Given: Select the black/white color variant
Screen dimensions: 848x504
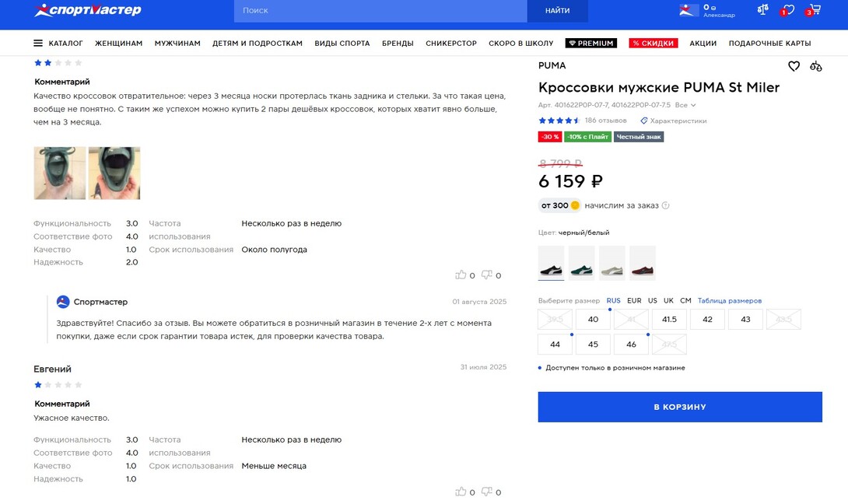Looking at the screenshot, I should (551, 263).
